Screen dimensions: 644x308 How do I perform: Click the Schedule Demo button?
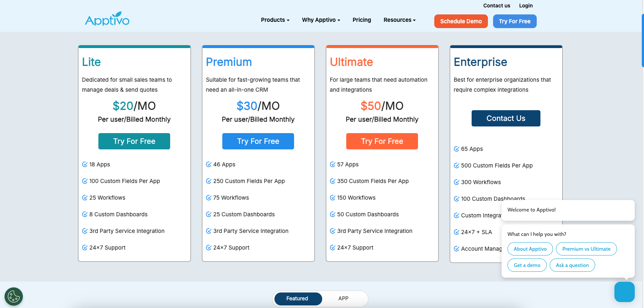[x=461, y=21]
